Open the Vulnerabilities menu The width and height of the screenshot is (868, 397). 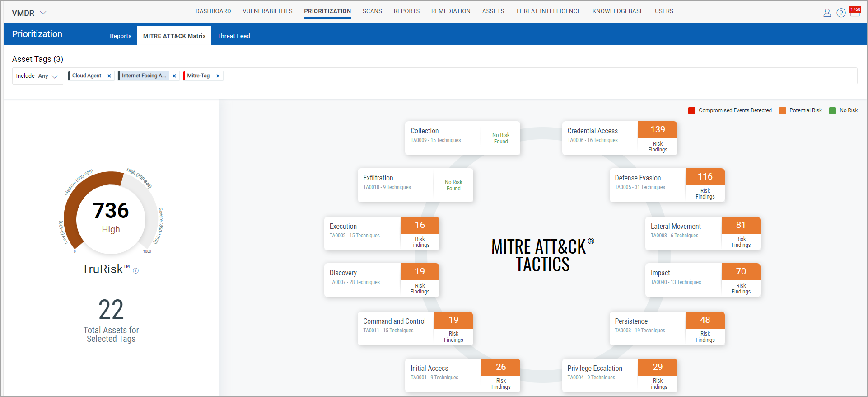point(267,11)
